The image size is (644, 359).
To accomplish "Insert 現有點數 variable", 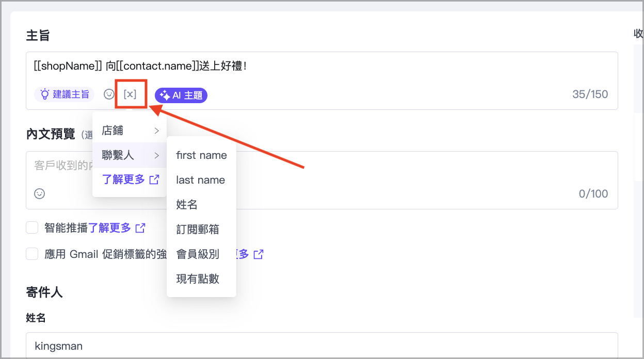I will pos(198,279).
